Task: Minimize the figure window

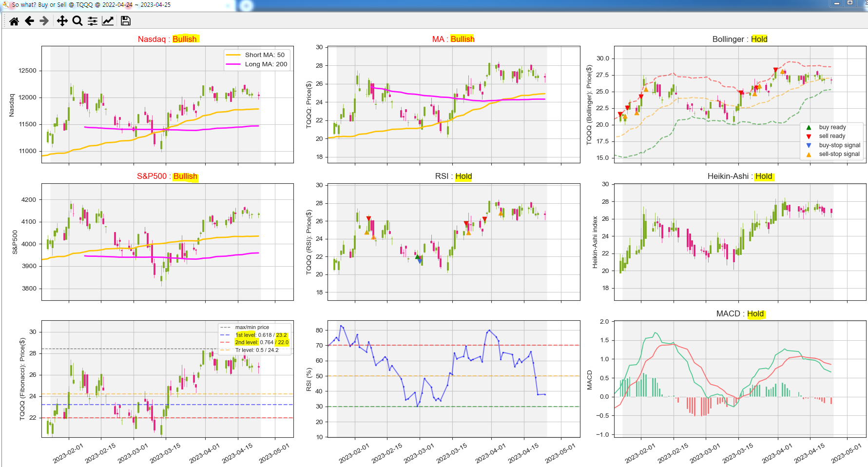Action: (x=837, y=3)
